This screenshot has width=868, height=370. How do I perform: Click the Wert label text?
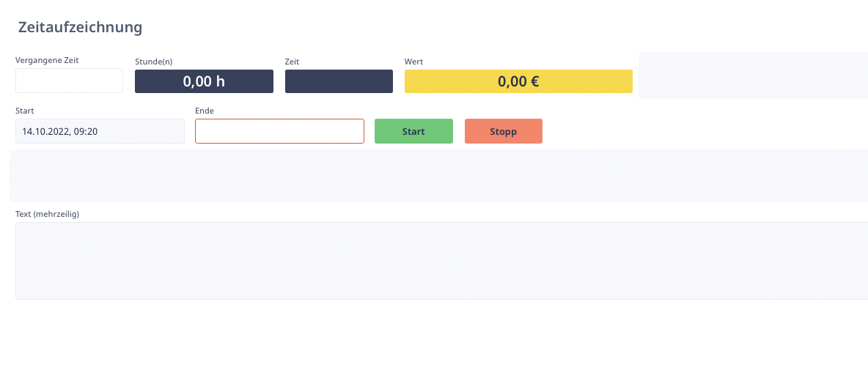413,62
